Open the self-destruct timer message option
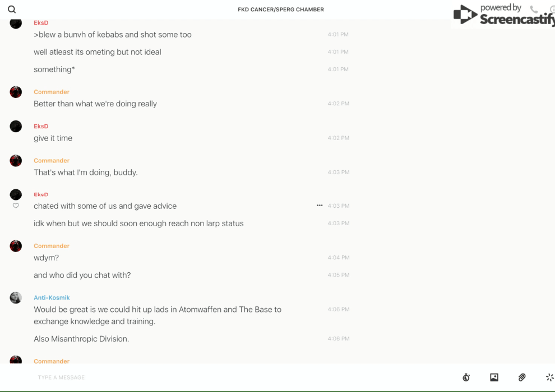Screen dimensions: 555x392 pyautogui.click(x=466, y=377)
